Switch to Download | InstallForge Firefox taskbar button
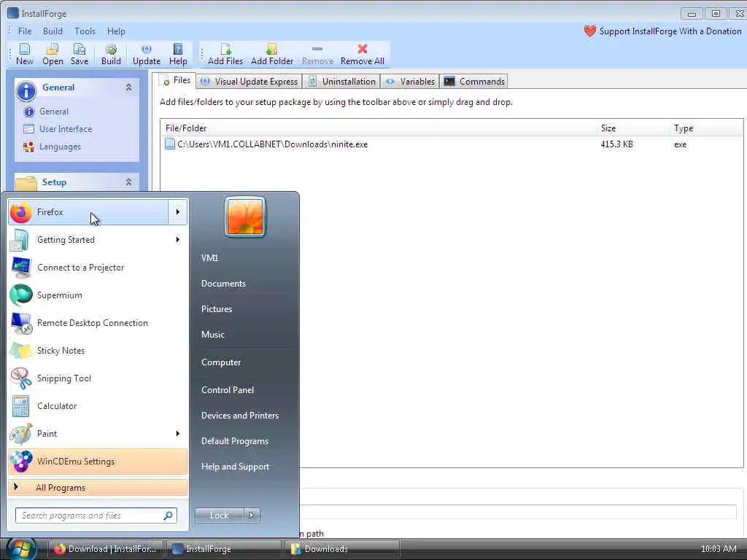Screen dimensions: 747x560 pyautogui.click(x=106, y=549)
